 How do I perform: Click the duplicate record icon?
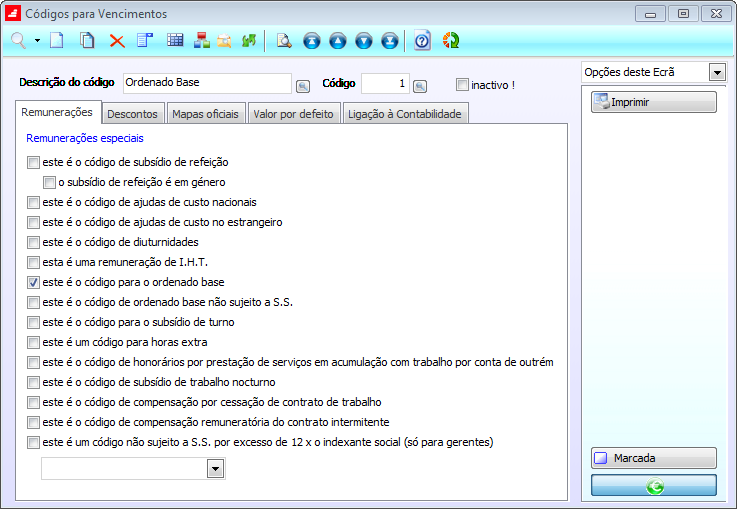(87, 41)
